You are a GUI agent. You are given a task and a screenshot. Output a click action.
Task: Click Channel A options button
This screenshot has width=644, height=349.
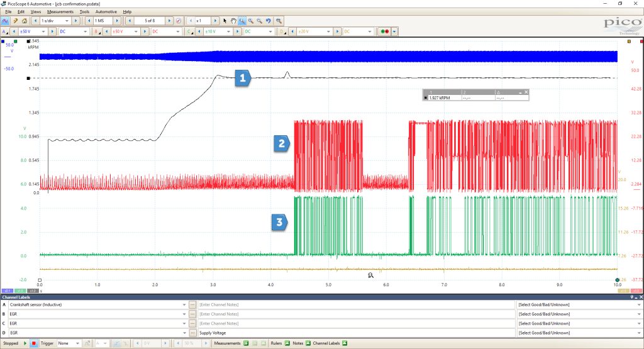pyautogui.click(x=5, y=31)
